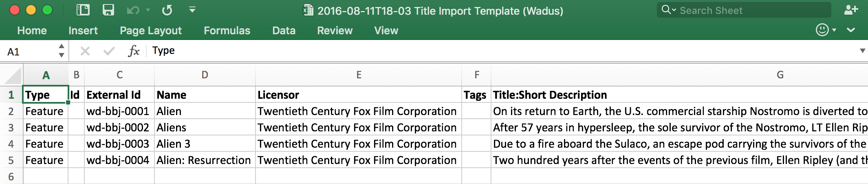The height and width of the screenshot is (184, 868).
Task: Open the Data tab
Action: coord(284,31)
